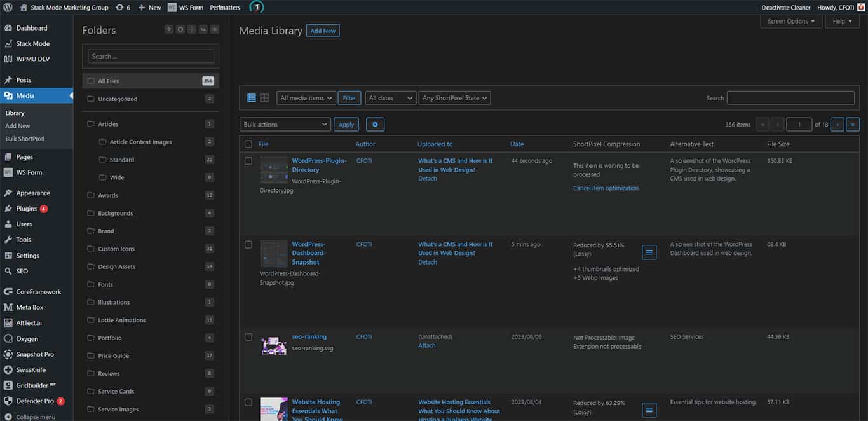
Task: Open the seo-ranking image thumbnail
Action: pyautogui.click(x=273, y=345)
